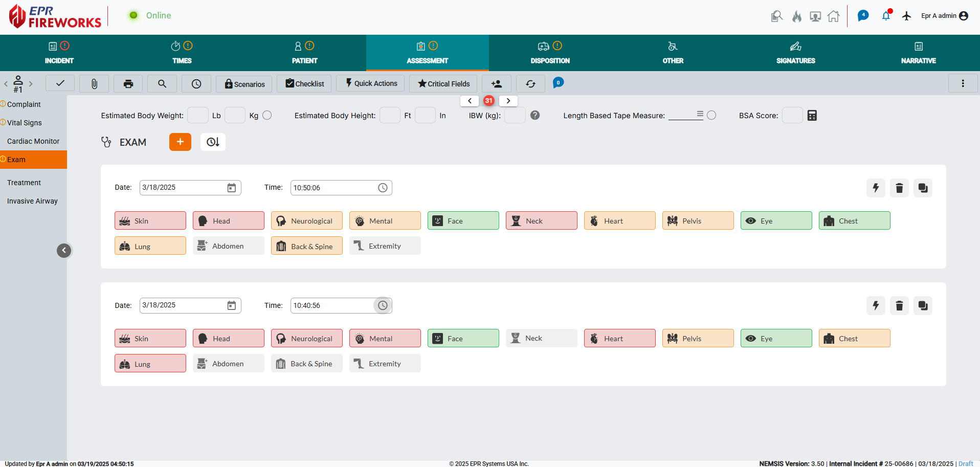980x467 pixels.
Task: Open BSA Score calculator icon
Action: tap(812, 116)
